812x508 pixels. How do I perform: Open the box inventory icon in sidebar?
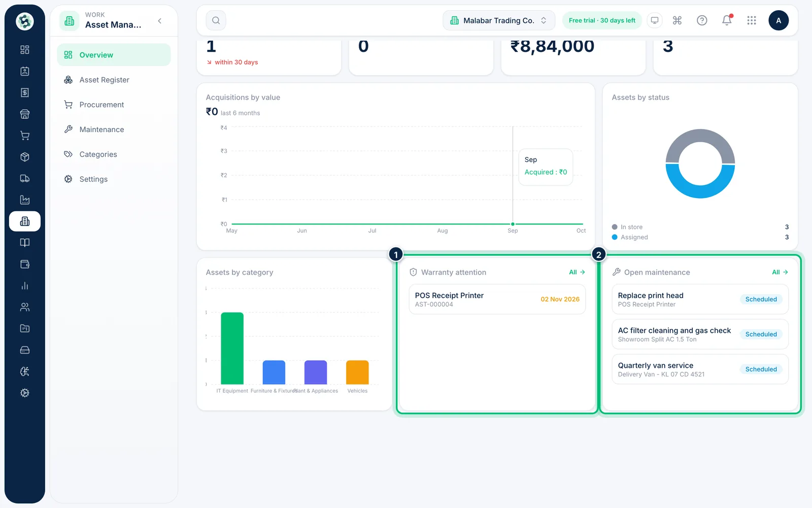[24, 157]
